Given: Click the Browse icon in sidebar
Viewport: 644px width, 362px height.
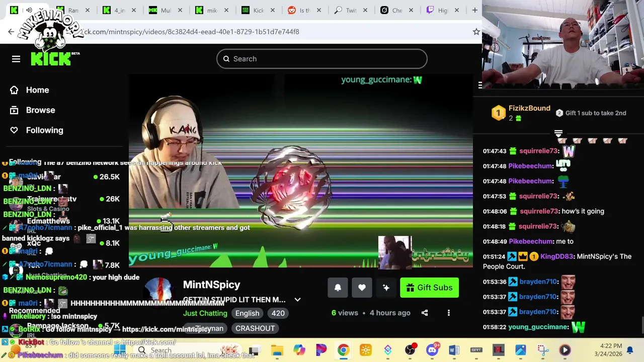Looking at the screenshot, I should pos(14,110).
